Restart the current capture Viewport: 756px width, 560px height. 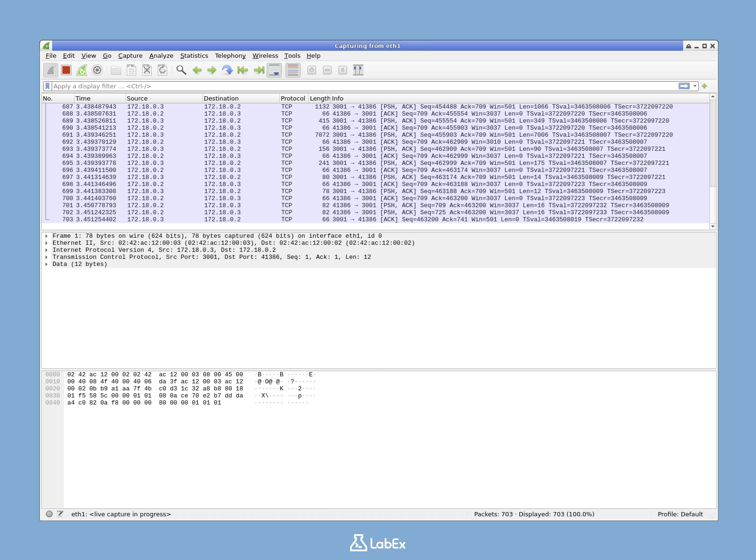[x=82, y=70]
